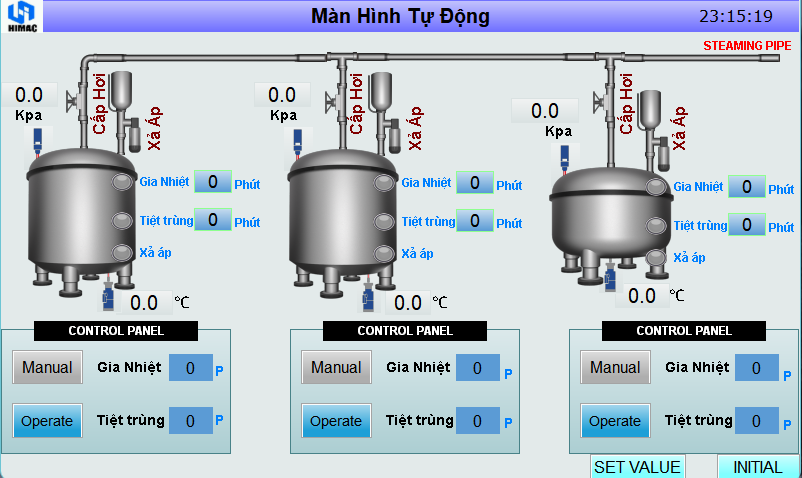
Task: Click the temperature sensor under second tank
Action: pyautogui.click(x=368, y=297)
